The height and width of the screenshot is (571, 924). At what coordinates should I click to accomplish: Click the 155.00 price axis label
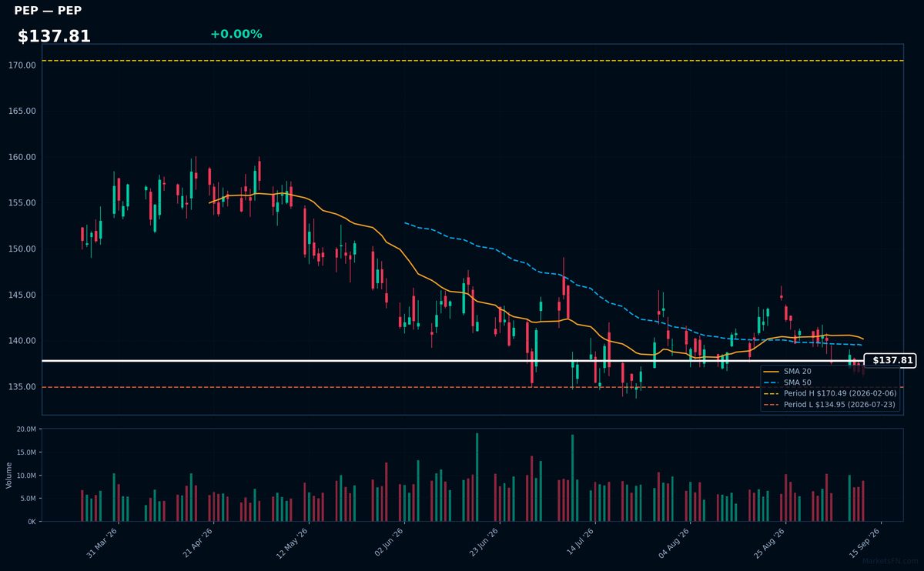pos(22,203)
